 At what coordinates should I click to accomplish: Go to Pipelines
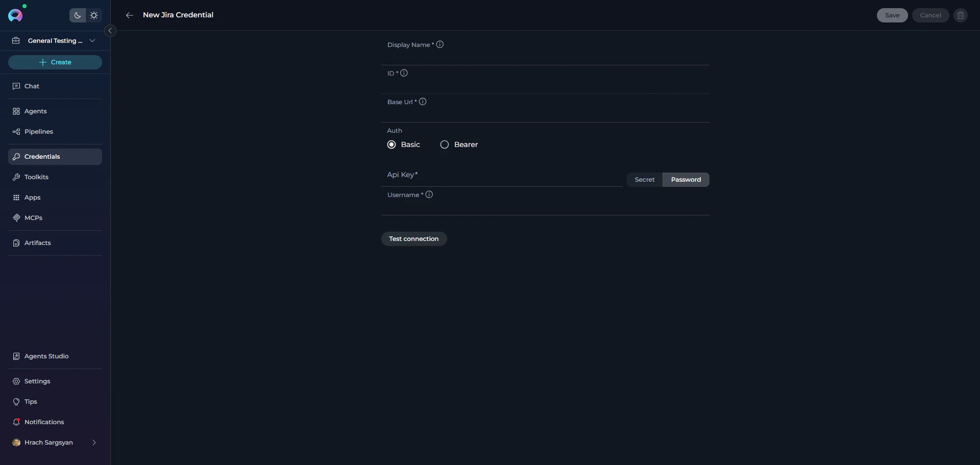tap(55, 132)
